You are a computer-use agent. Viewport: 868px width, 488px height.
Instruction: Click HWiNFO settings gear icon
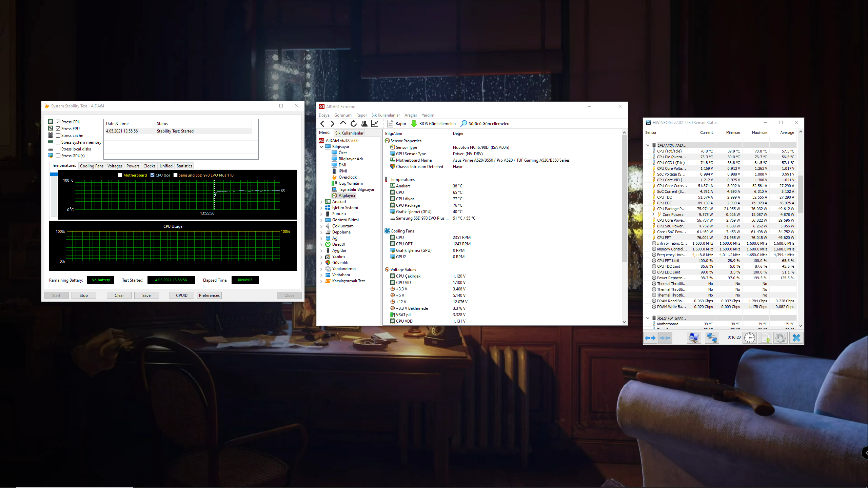coord(780,338)
